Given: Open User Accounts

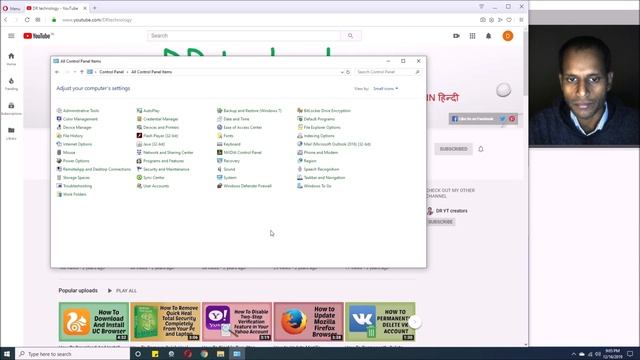Looking at the screenshot, I should click(153, 186).
